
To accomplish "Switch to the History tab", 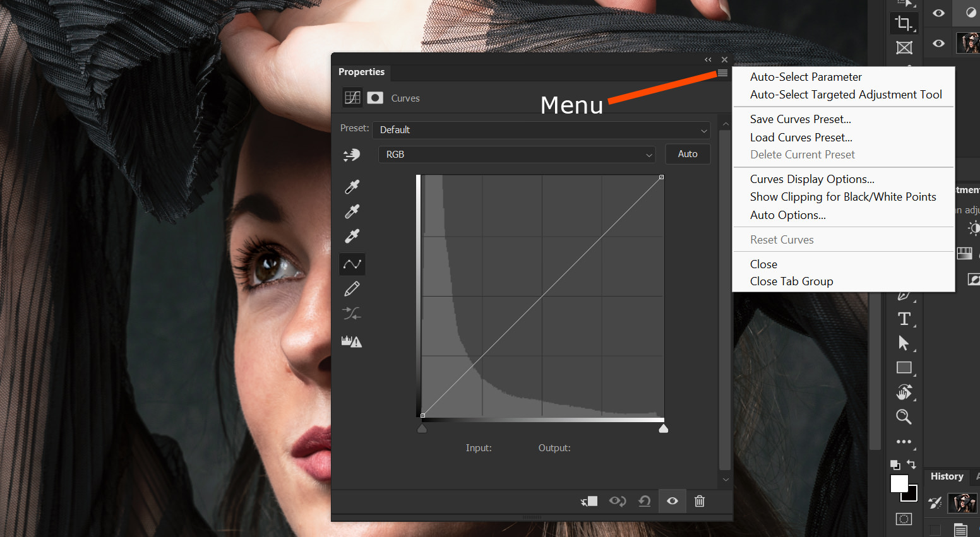I will pos(947,476).
